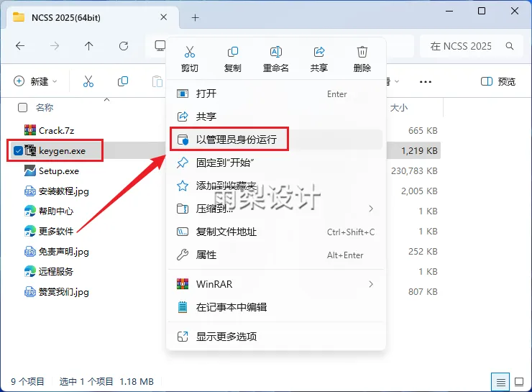Select the 赞赏我们.jpg file
532x392 pixels.
[64, 292]
